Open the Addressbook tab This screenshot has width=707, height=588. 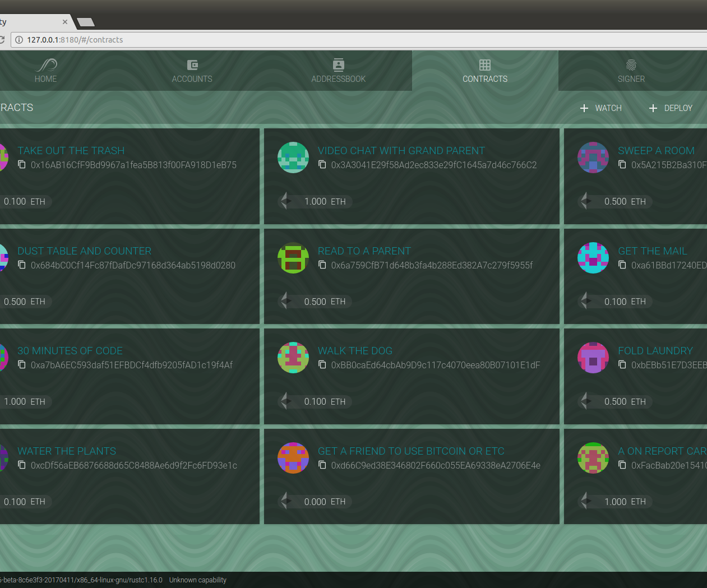coord(339,71)
